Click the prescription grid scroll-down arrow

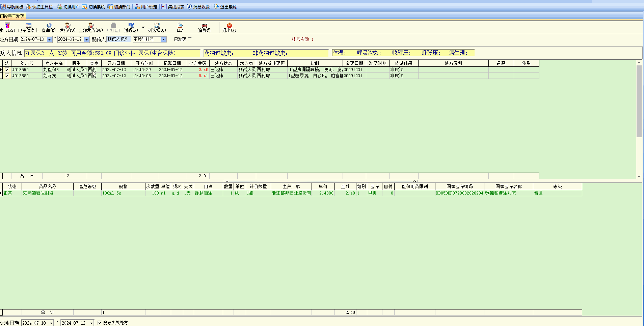(x=639, y=176)
